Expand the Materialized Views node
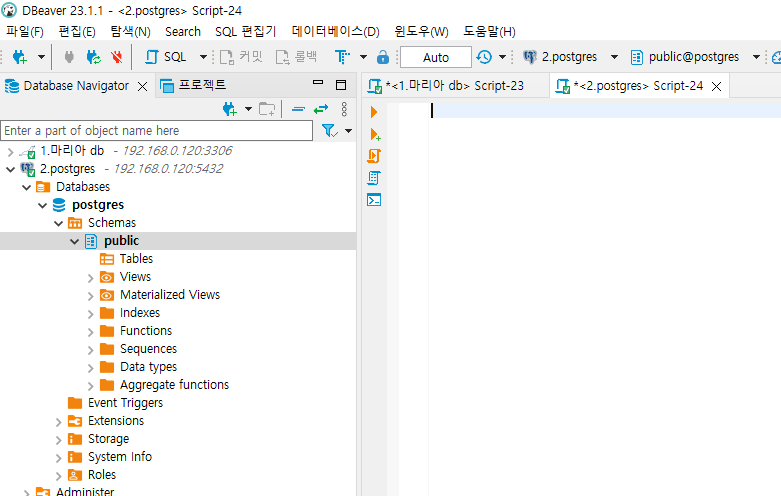781x496 pixels. click(x=90, y=296)
